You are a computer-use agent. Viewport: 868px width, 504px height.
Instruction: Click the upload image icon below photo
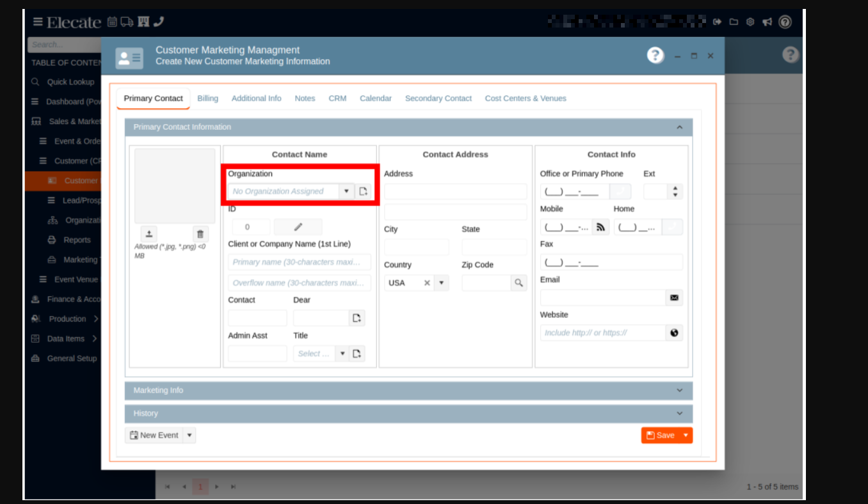pos(149,234)
